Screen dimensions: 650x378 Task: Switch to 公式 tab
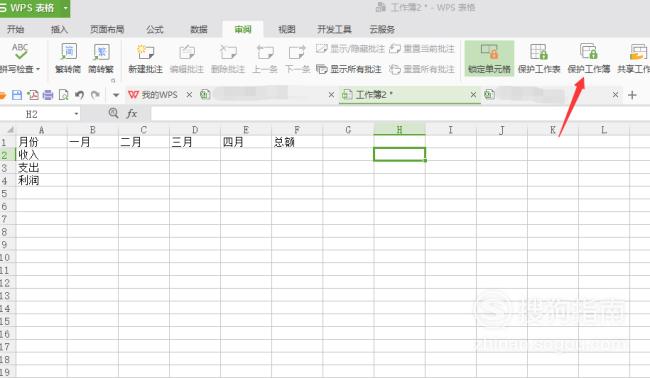(155, 29)
